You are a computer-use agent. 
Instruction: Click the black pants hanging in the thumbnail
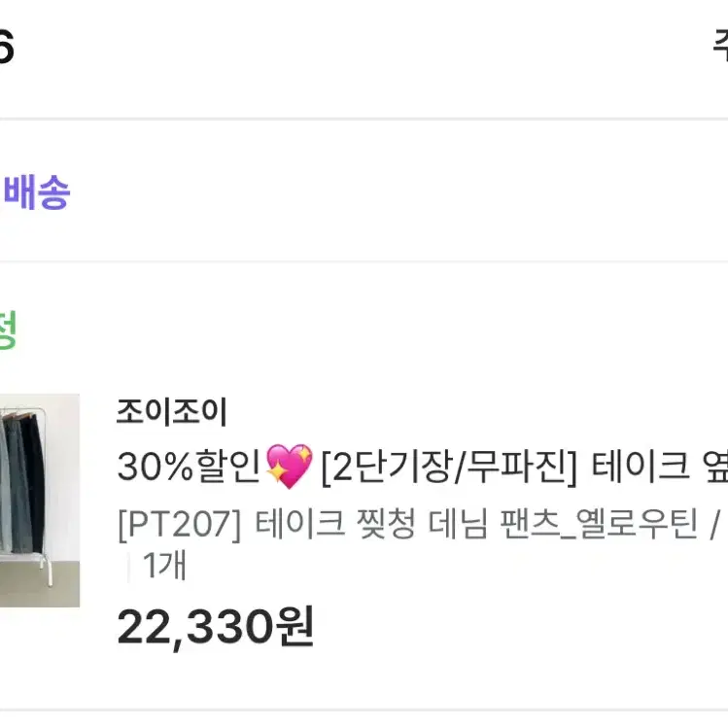click(33, 483)
